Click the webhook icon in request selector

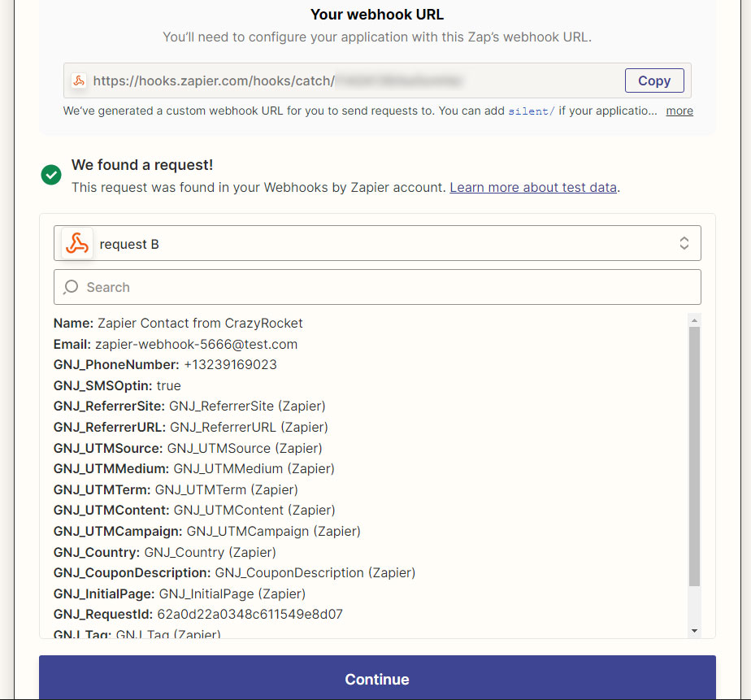pyautogui.click(x=77, y=244)
